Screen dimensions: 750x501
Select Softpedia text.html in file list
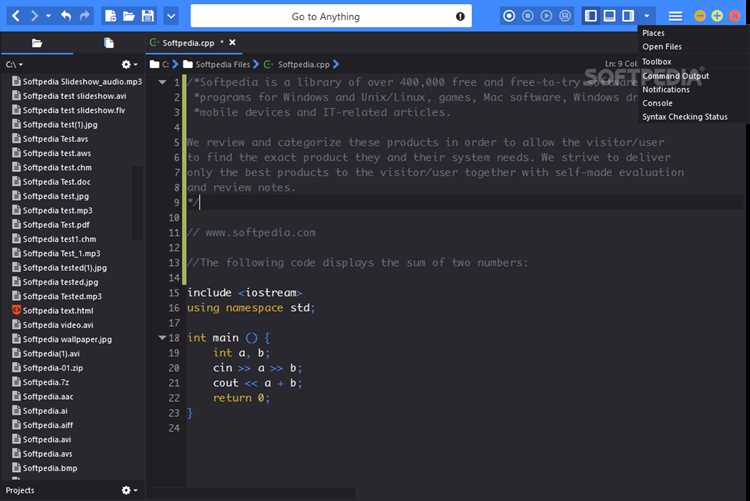[58, 311]
